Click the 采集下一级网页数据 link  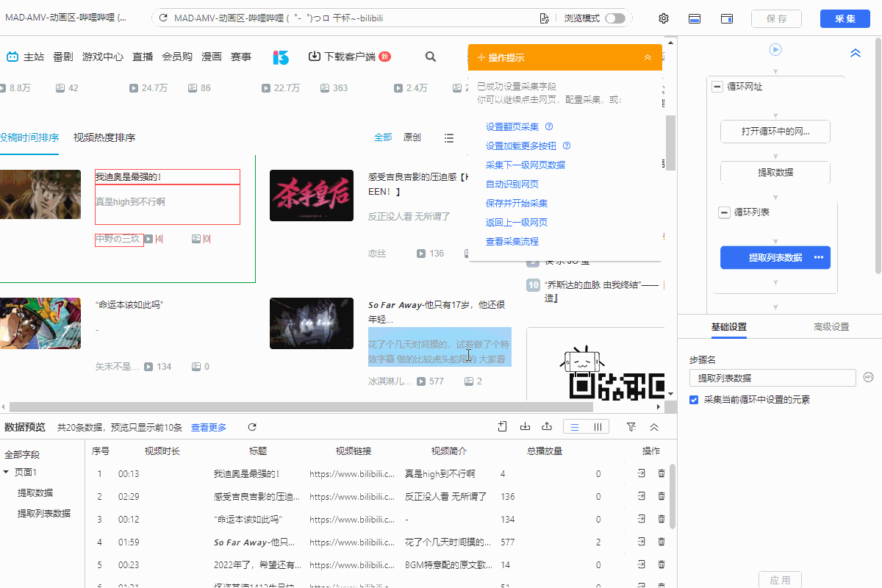[x=526, y=165]
